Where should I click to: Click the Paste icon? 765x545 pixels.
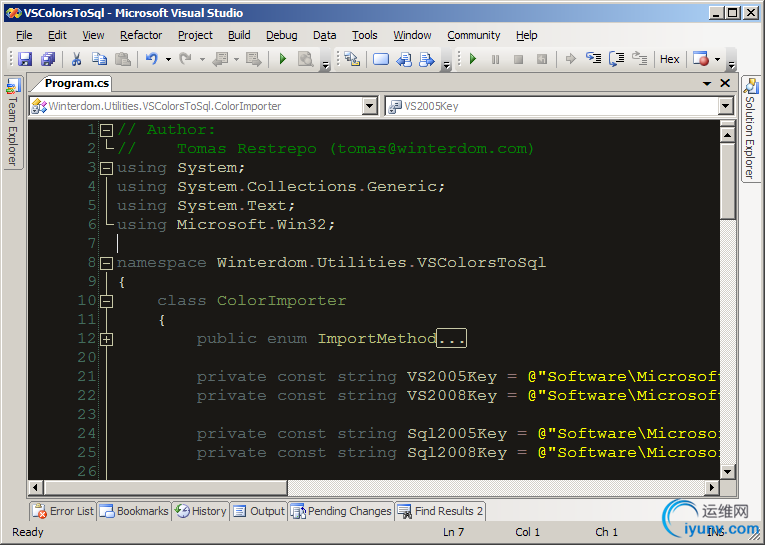tap(122, 60)
